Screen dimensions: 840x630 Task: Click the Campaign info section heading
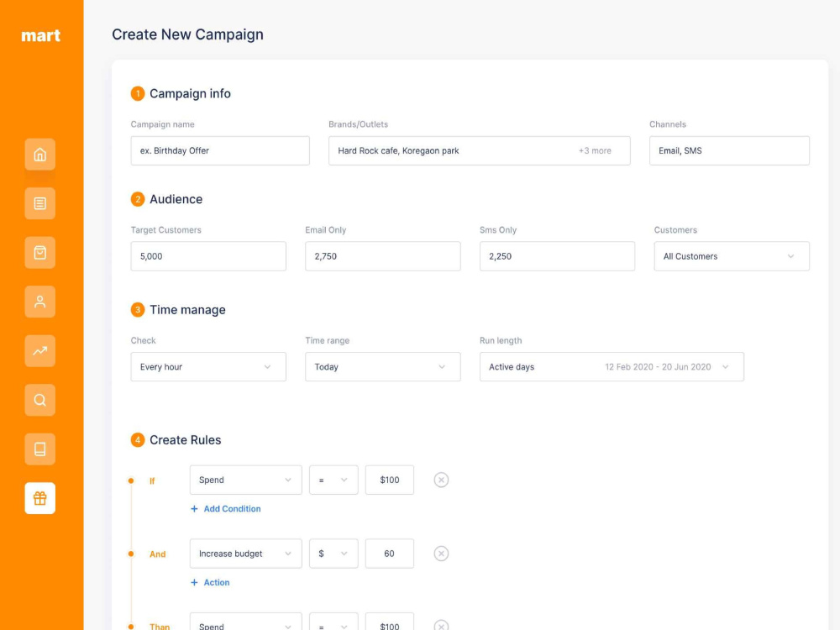190,94
